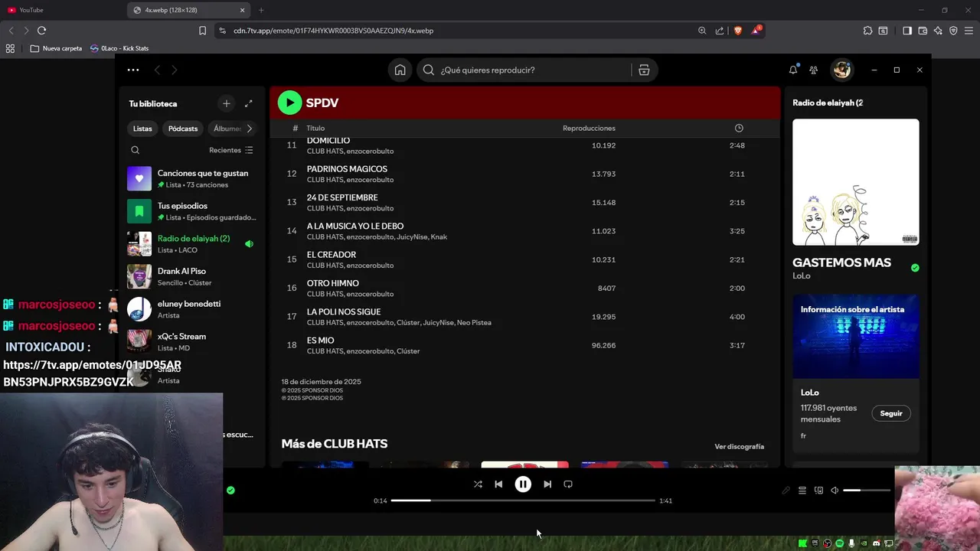Select the Pódcasts filter chip
980x551 pixels.
[x=183, y=129]
